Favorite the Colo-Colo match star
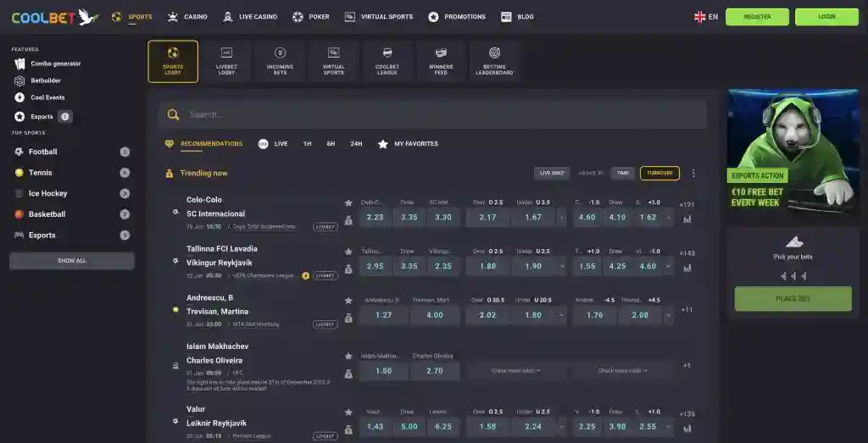The image size is (868, 443). [x=348, y=203]
